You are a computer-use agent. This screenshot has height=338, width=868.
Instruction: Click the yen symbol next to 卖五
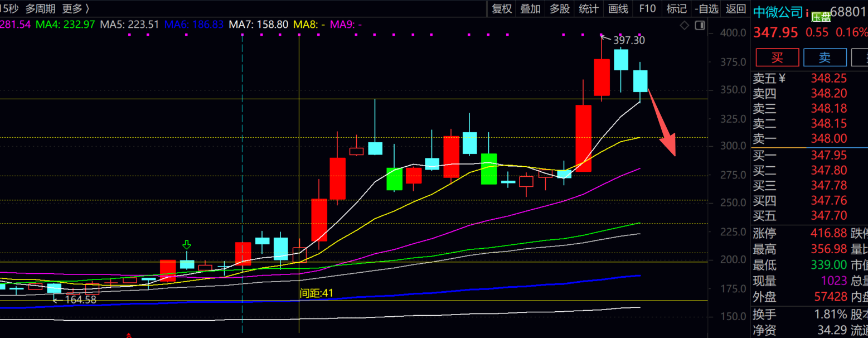pyautogui.click(x=782, y=78)
